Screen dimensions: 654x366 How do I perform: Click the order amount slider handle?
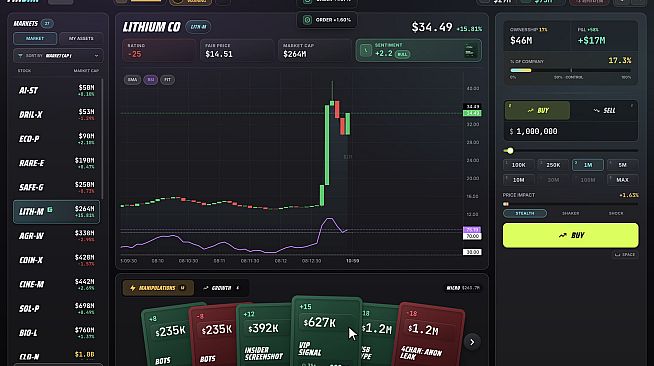point(510,150)
